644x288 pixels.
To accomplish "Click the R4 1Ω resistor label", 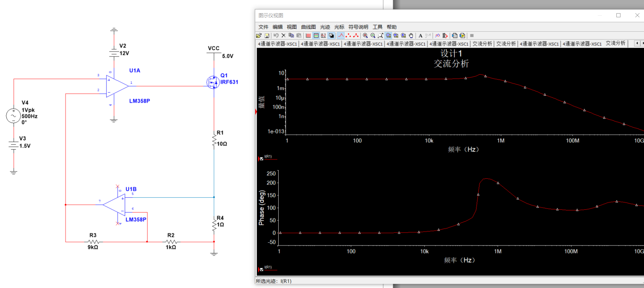I will pyautogui.click(x=220, y=221).
